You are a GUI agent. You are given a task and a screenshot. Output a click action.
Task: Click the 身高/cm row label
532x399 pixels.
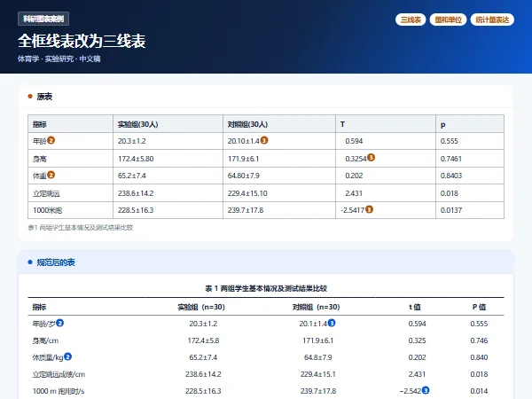tap(45, 340)
